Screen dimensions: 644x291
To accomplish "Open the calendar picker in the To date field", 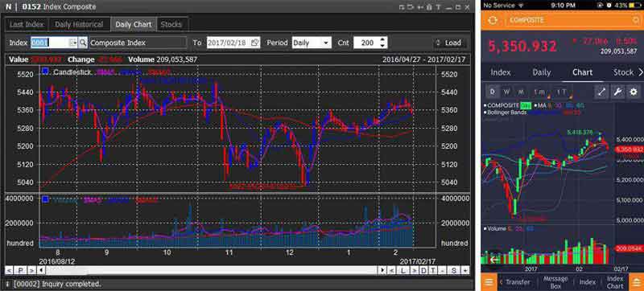I will click(x=255, y=43).
